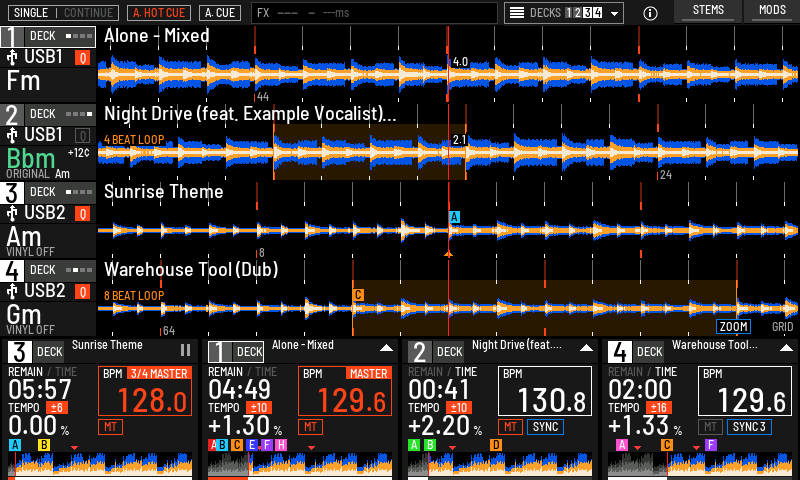Expand the Night Drive deck panel arrow

click(586, 348)
